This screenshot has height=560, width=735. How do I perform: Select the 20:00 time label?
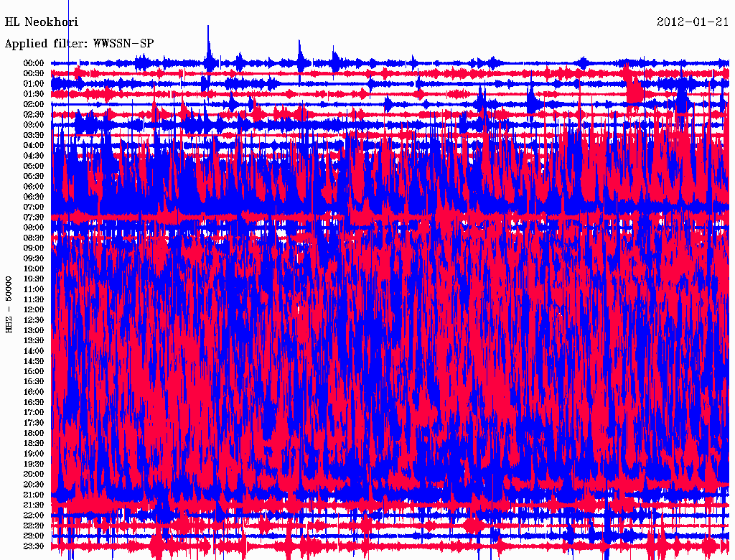pyautogui.click(x=34, y=474)
